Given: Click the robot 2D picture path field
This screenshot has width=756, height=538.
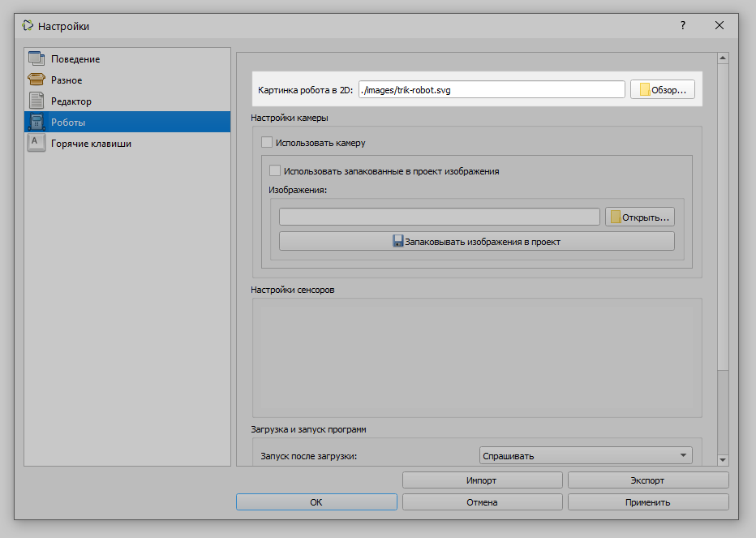Looking at the screenshot, I should pos(492,90).
